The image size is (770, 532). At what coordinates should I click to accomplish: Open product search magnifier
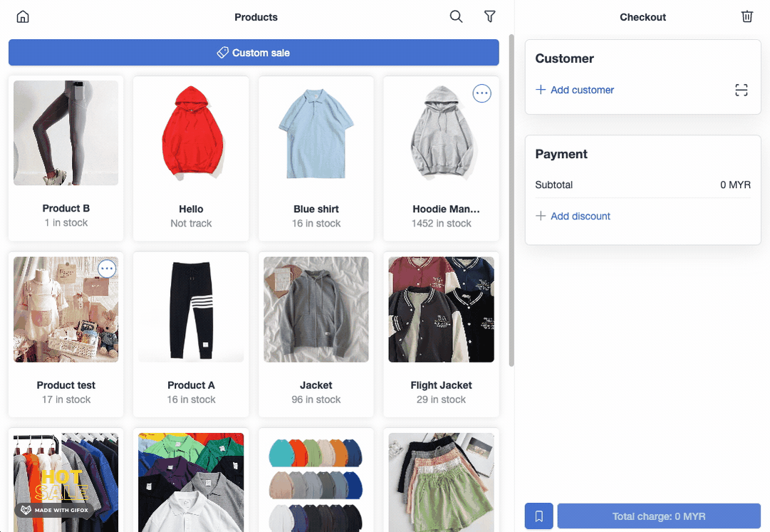[456, 16]
